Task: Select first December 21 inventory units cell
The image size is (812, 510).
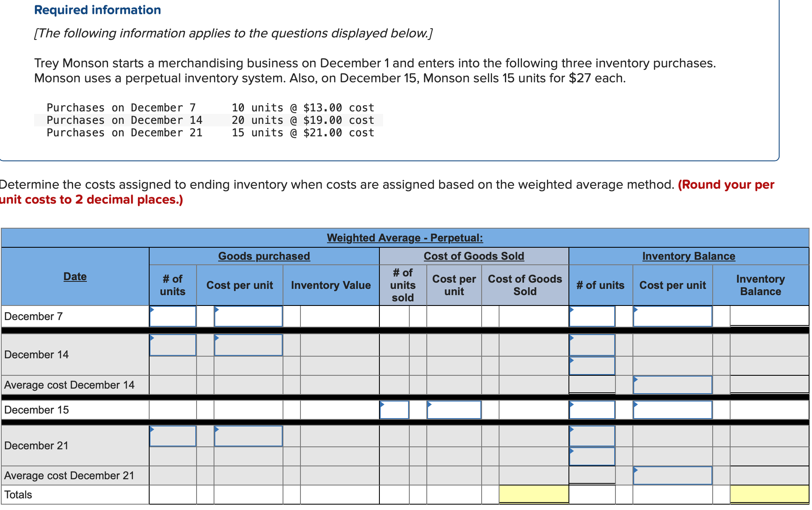Action: tap(592, 436)
